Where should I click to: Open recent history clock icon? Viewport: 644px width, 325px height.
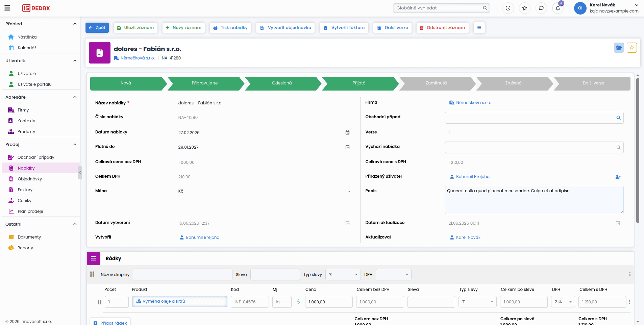(x=508, y=8)
